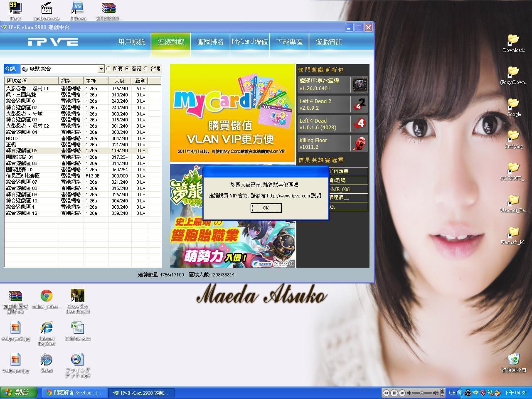Open the (Foxy)Down... folder
532x399 pixels.
coord(514,75)
